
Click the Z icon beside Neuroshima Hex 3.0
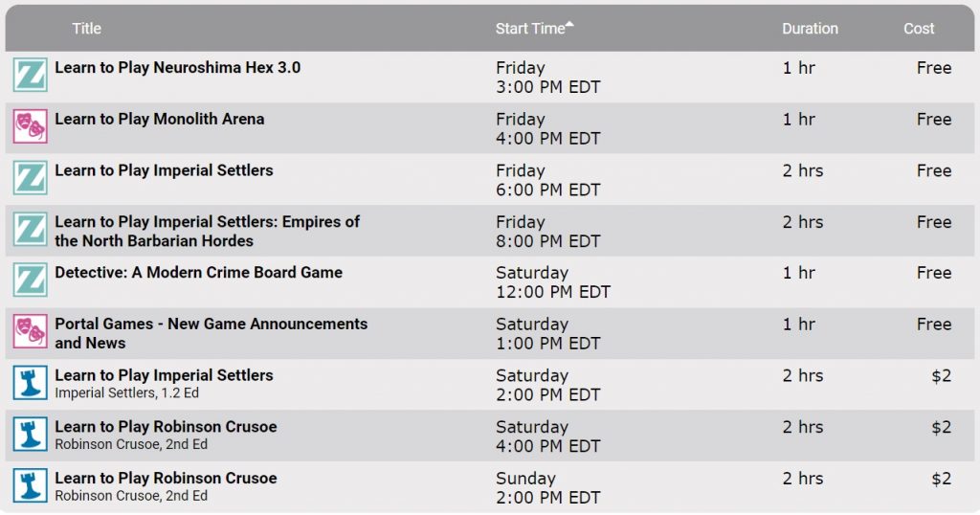click(30, 75)
